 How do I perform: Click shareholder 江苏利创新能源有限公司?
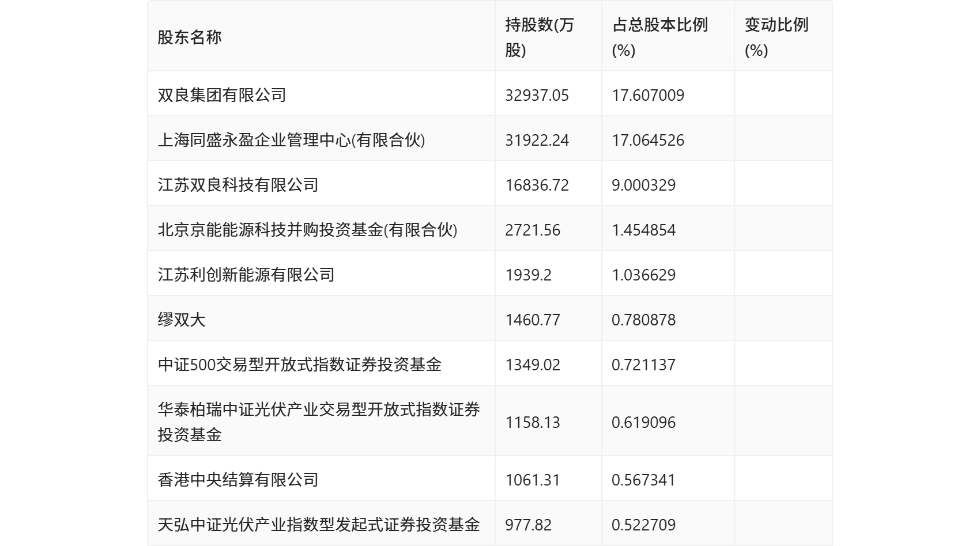tap(246, 275)
